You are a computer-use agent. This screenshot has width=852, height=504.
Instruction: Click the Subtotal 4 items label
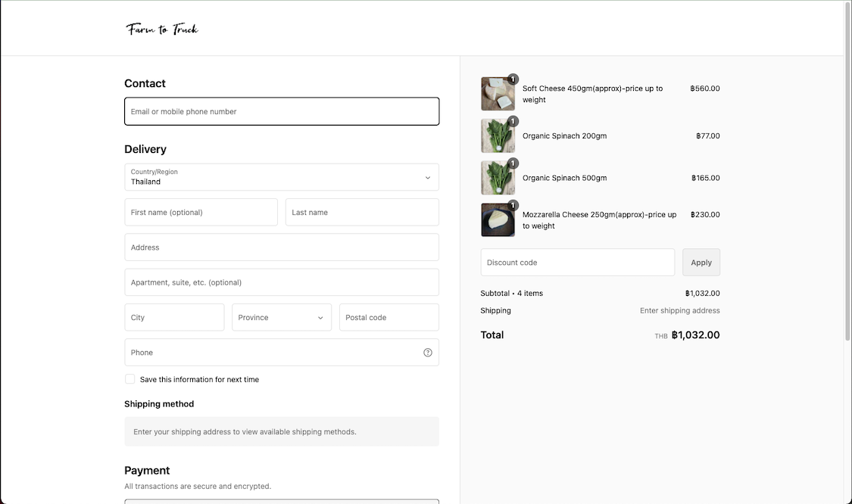(x=511, y=294)
